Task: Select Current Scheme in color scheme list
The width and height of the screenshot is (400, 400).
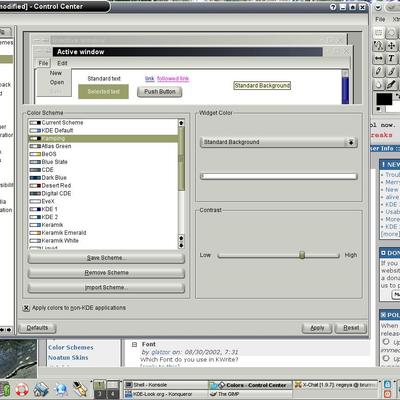Action: 103,123
